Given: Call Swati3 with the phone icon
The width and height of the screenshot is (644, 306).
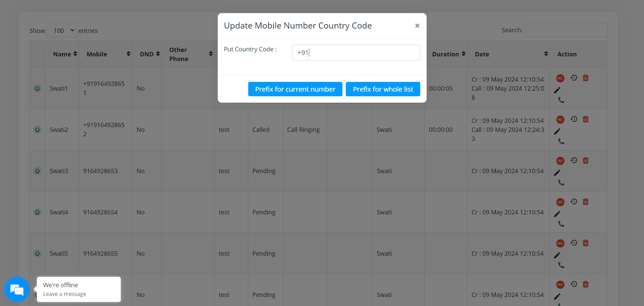Looking at the screenshot, I should coord(561,183).
